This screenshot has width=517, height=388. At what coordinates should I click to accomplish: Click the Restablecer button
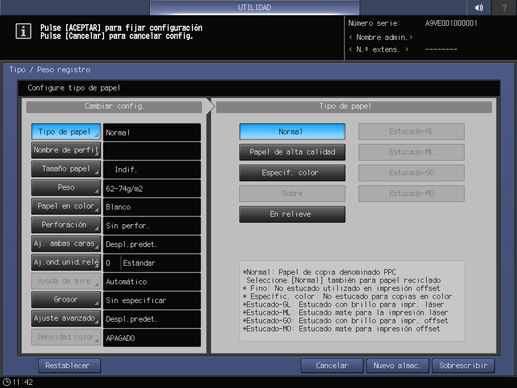pos(69,366)
